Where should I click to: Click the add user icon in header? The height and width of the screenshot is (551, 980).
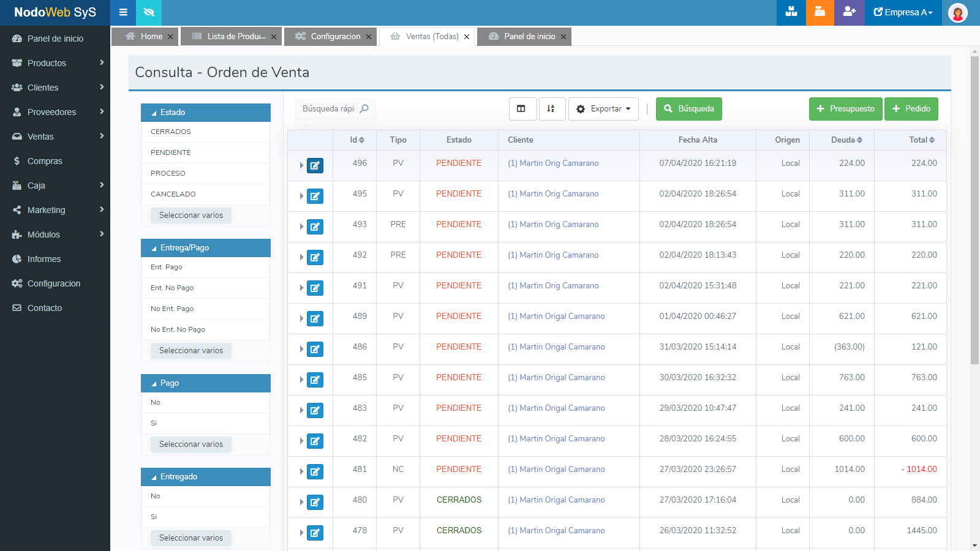pyautogui.click(x=849, y=12)
